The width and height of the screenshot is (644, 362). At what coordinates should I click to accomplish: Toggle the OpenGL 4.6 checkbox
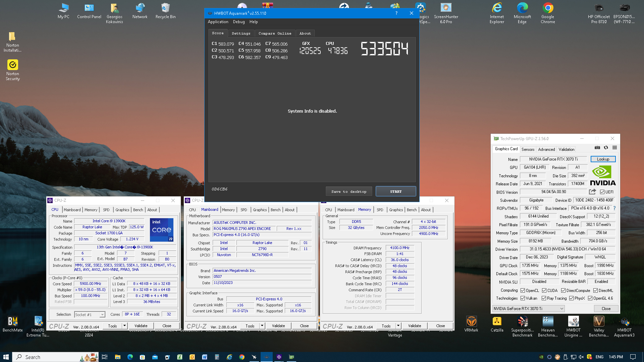point(590,298)
